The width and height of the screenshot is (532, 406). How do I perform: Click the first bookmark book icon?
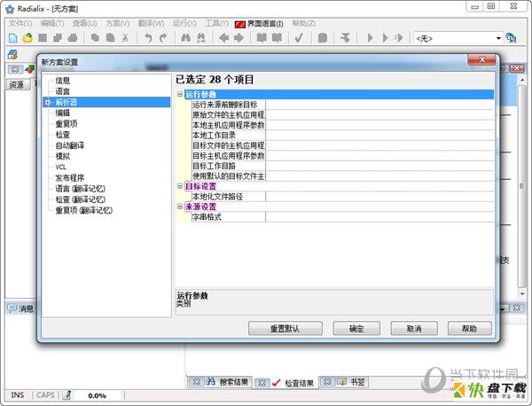(262, 37)
